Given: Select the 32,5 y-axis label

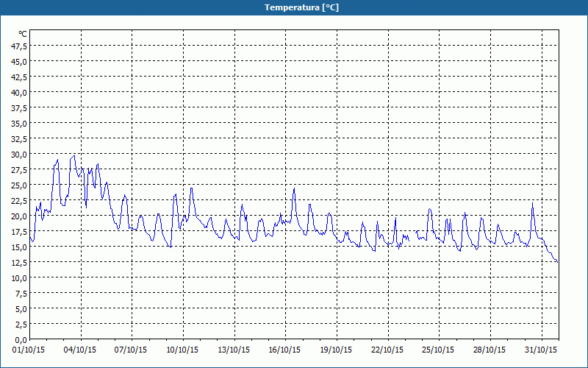Looking at the screenshot, I should point(20,139).
